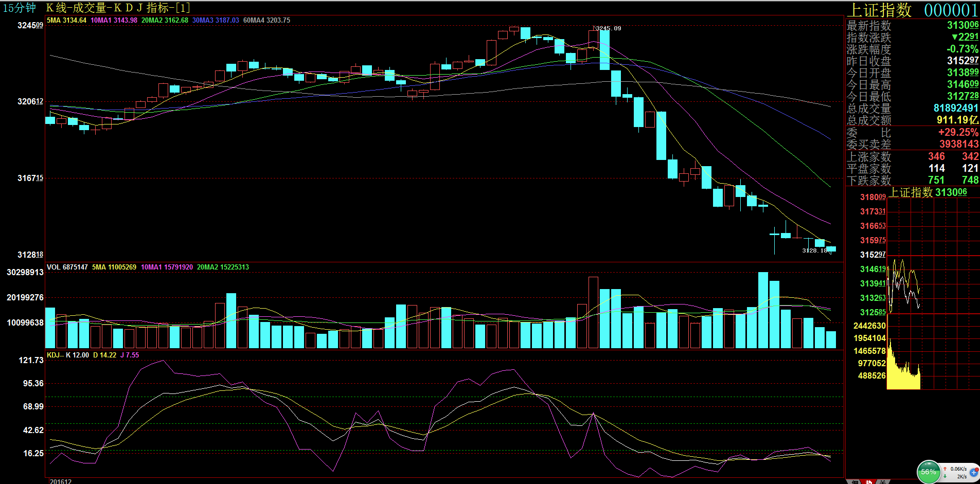Click volume 10MA1 15791920 label

(x=167, y=267)
